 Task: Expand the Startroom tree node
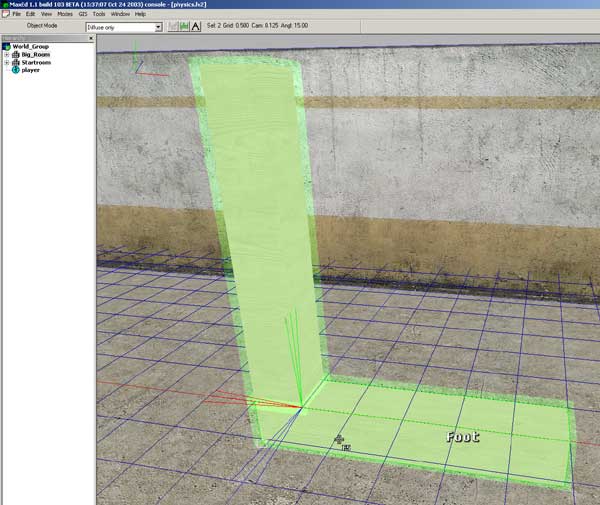click(7, 62)
